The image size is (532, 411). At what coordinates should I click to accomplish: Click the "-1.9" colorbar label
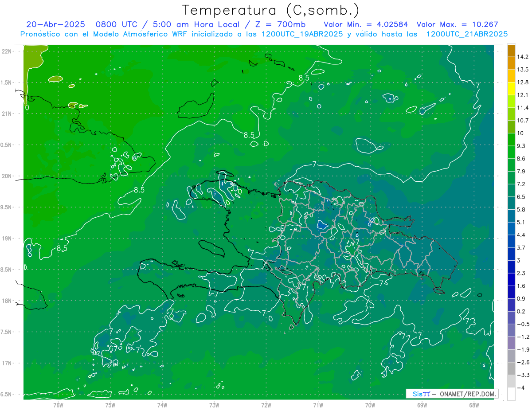click(x=523, y=349)
